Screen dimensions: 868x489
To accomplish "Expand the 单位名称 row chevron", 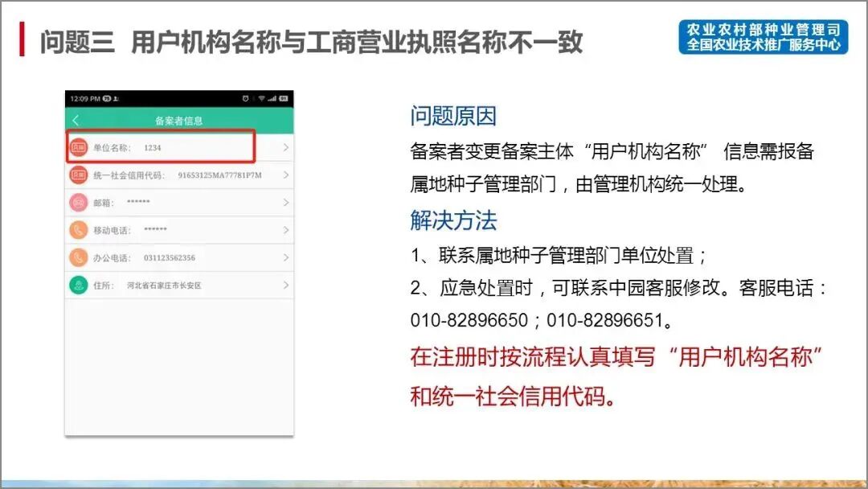I will [x=286, y=148].
